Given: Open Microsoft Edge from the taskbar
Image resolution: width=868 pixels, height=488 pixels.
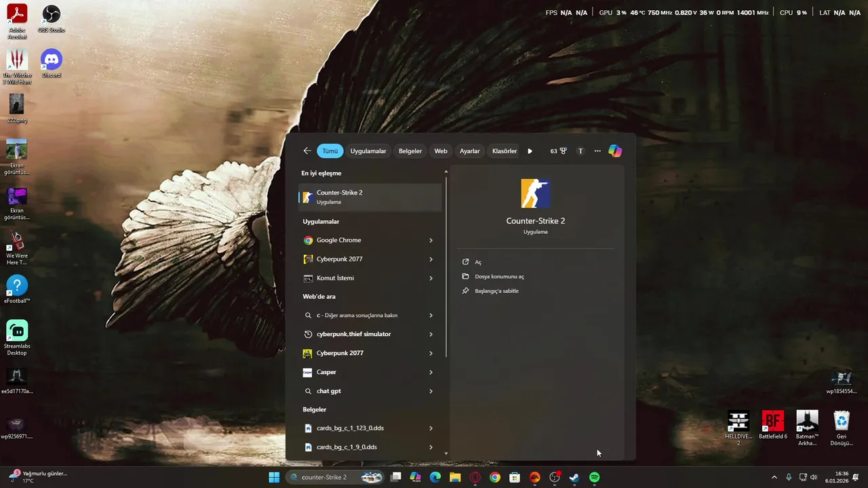Looking at the screenshot, I should coord(435,477).
